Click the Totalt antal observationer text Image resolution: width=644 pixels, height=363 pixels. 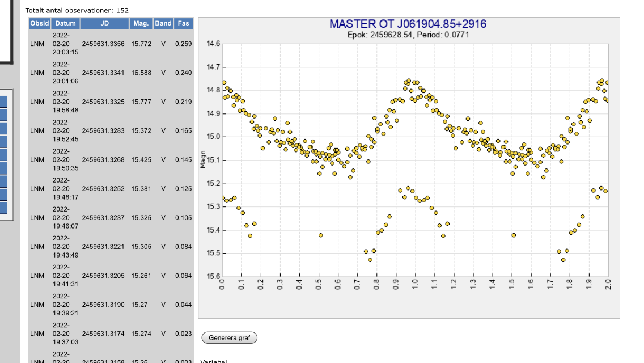[x=77, y=10]
